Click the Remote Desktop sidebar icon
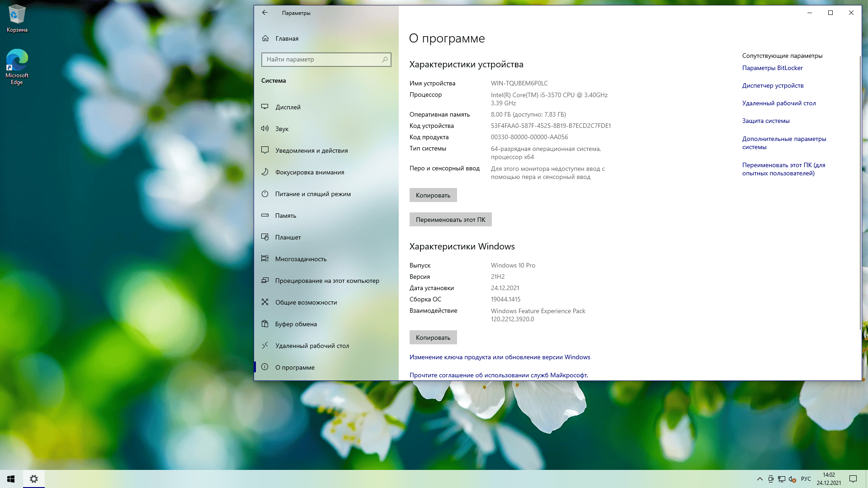 click(265, 346)
